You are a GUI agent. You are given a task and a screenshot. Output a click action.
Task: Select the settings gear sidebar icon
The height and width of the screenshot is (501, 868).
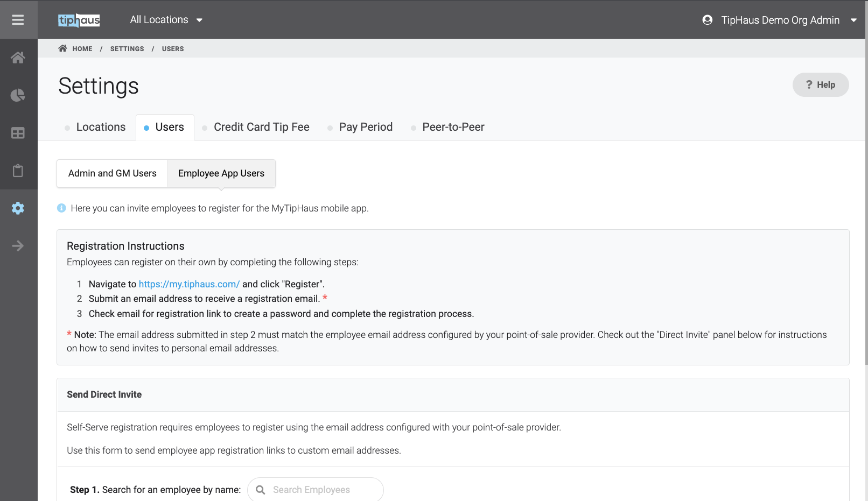(x=18, y=208)
